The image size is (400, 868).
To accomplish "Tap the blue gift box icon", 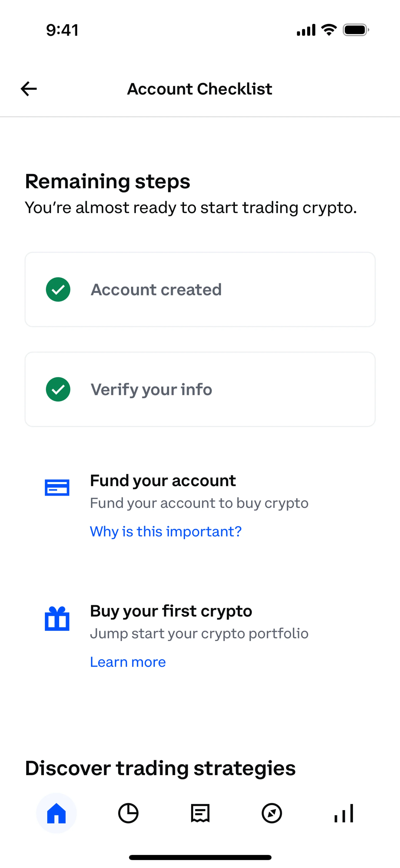I will click(x=57, y=619).
